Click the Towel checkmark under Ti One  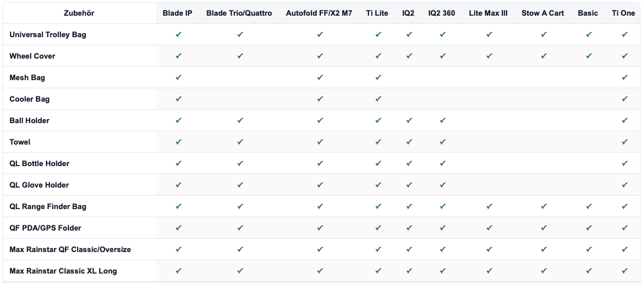625,142
